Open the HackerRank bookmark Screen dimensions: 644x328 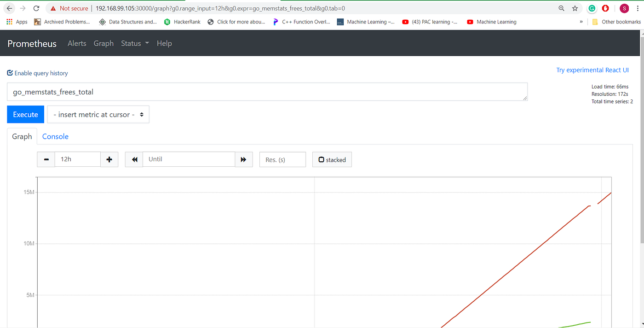click(182, 22)
